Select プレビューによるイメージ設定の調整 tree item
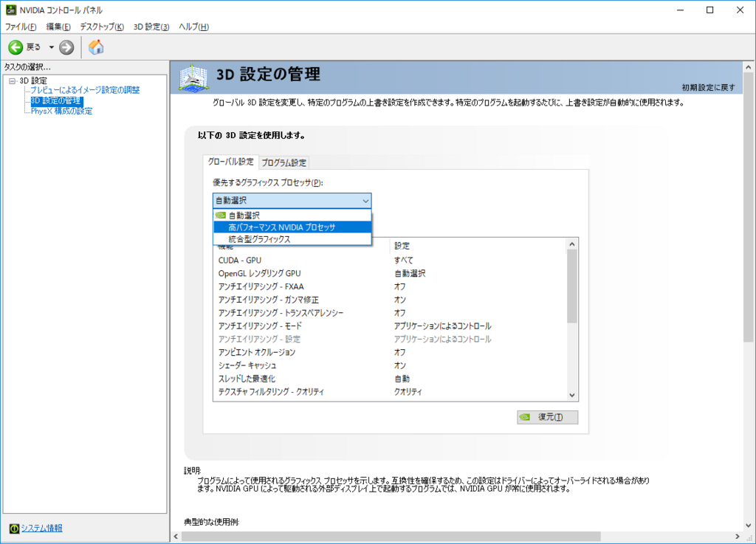 (85, 90)
